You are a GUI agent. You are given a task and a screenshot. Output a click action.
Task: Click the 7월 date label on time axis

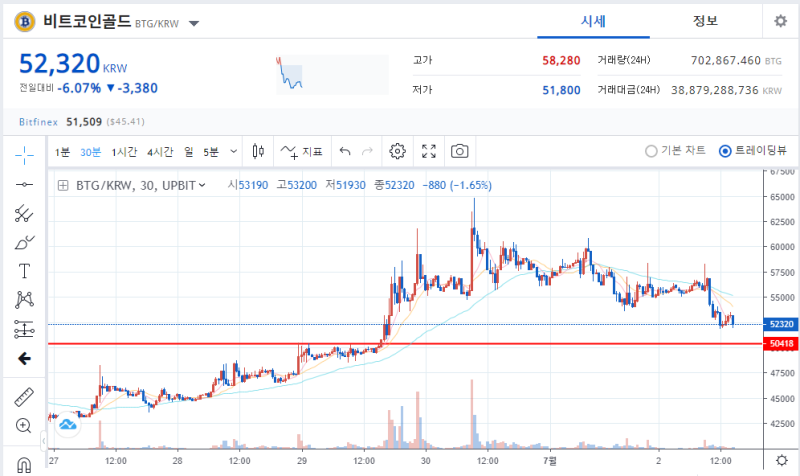click(549, 461)
